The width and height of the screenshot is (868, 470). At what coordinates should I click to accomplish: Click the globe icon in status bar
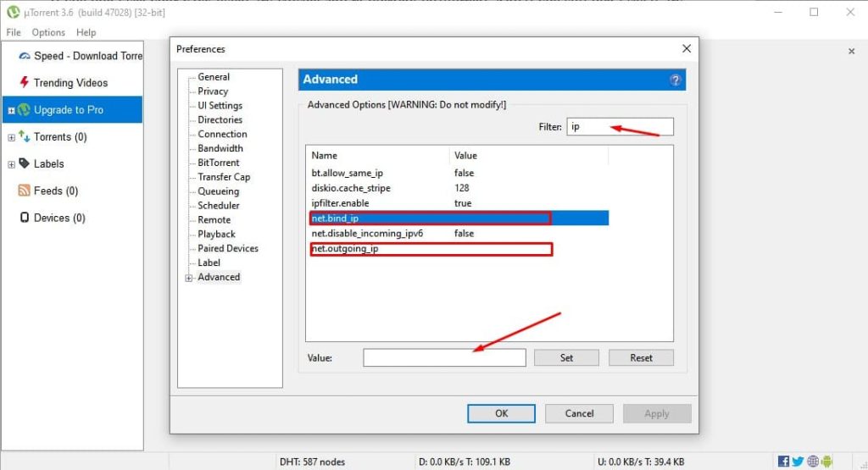point(813,462)
